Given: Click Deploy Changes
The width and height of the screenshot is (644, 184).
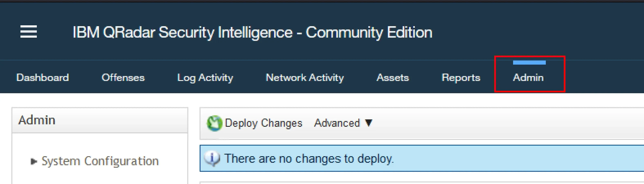Looking at the screenshot, I should click(x=263, y=122).
